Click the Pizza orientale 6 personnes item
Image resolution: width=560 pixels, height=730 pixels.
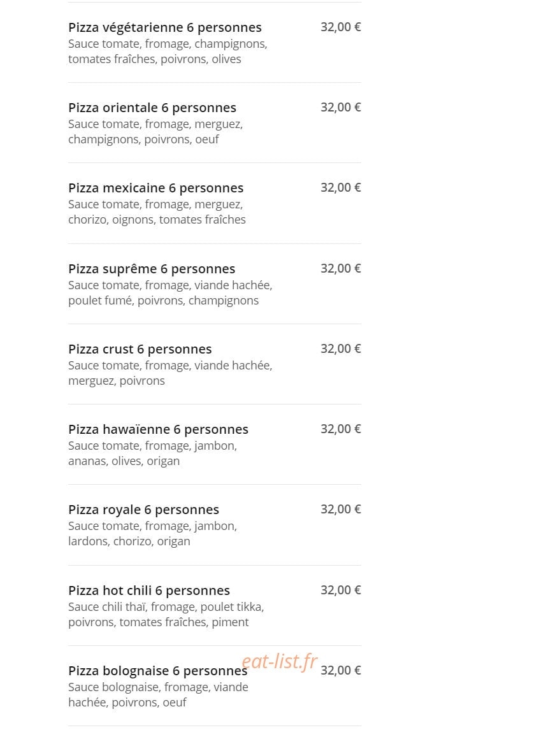152,108
